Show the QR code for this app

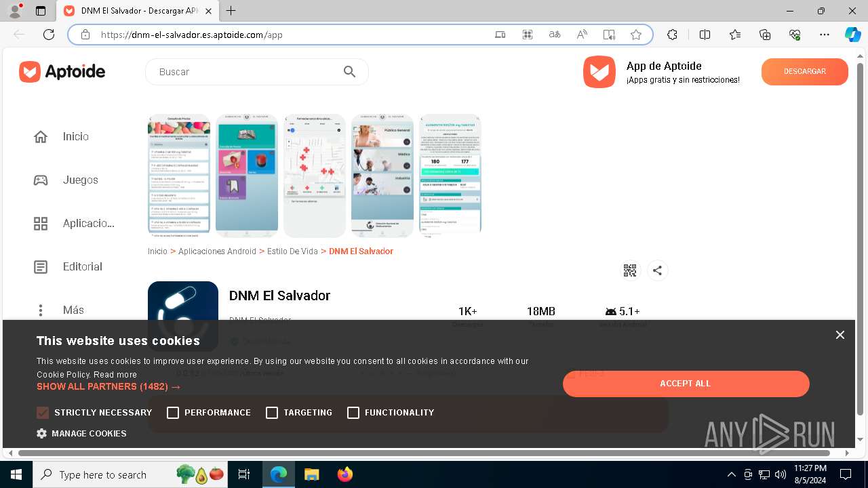630,270
